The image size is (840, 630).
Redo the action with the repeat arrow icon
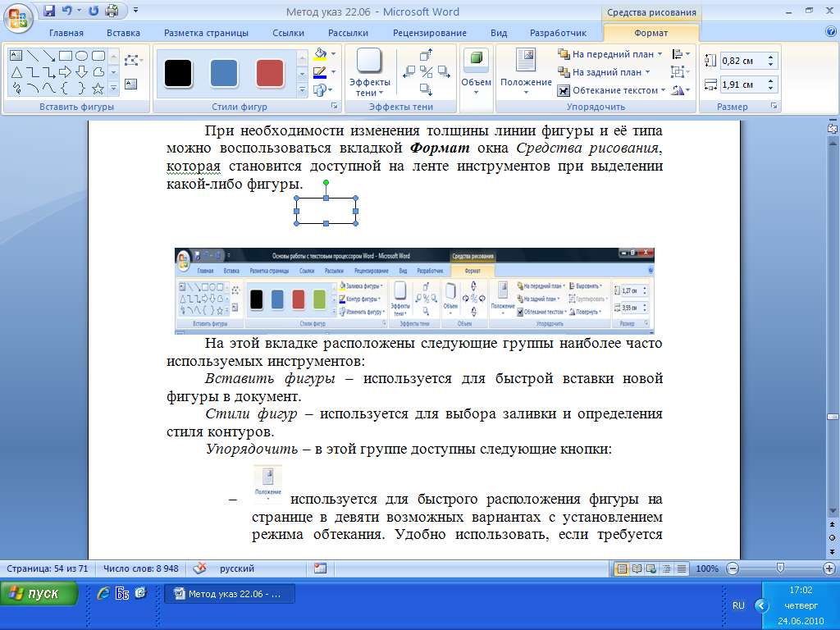coord(94,10)
